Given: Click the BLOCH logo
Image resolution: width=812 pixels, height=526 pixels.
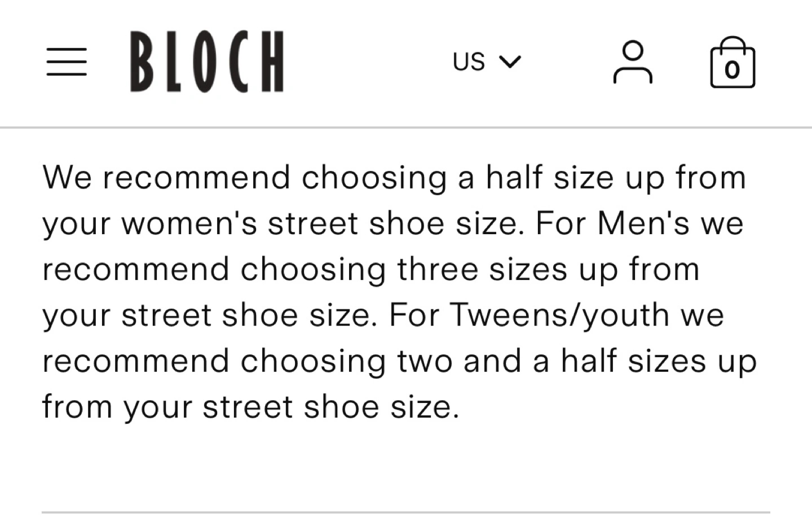Looking at the screenshot, I should tap(207, 62).
